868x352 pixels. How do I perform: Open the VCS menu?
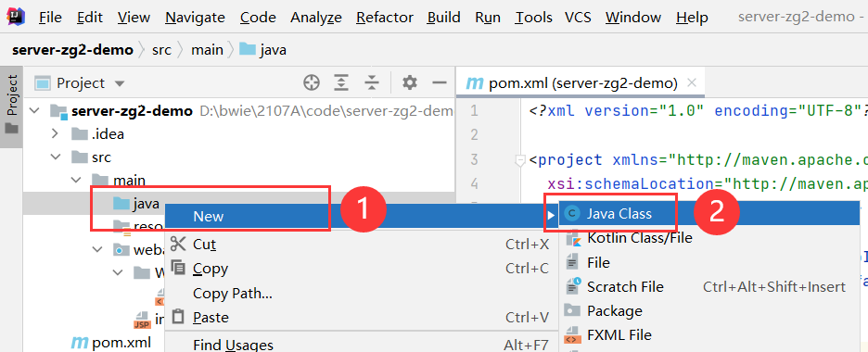point(578,17)
